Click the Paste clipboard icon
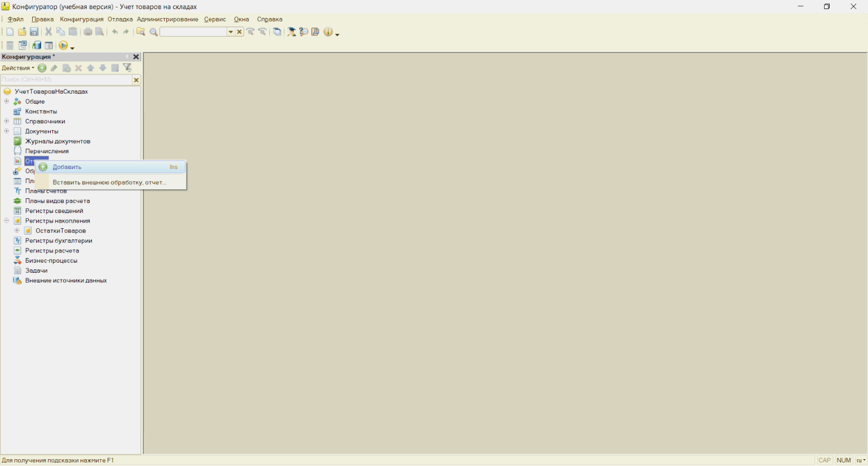 tap(73, 32)
